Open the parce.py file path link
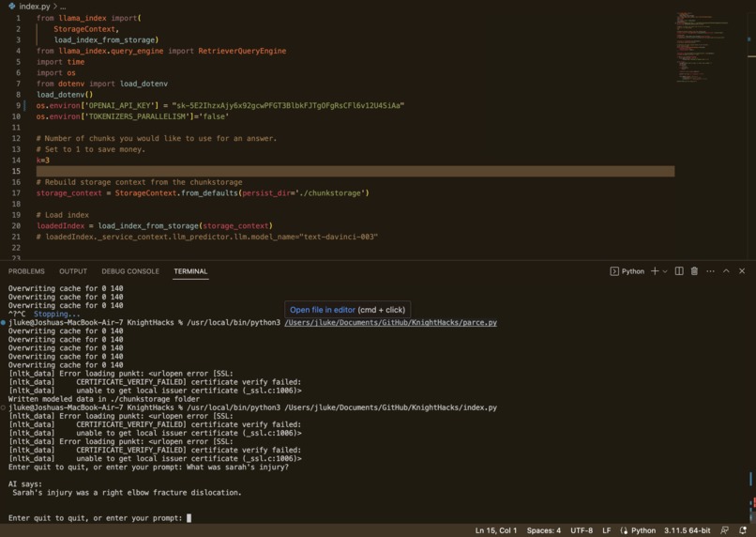Image resolution: width=756 pixels, height=537 pixels. (x=390, y=322)
